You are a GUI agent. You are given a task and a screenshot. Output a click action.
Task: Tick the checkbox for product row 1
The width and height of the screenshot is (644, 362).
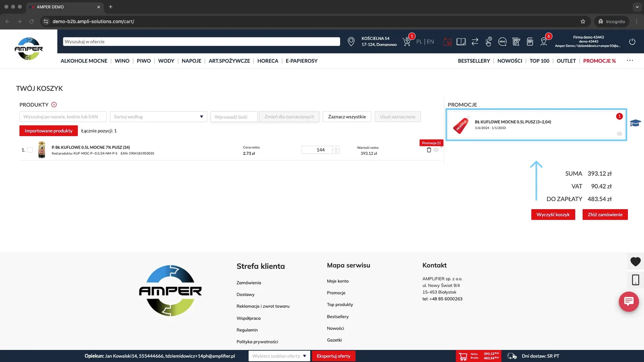30,150
